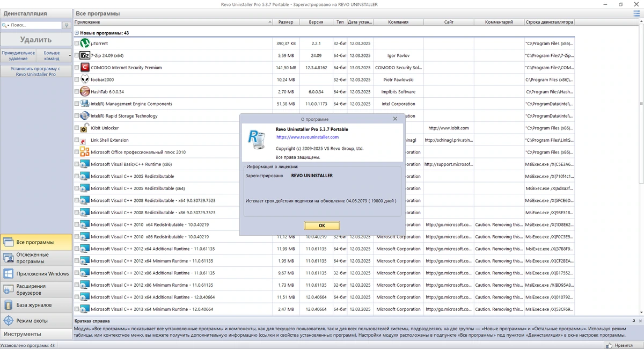Tick Microsoft Office профессиональный плюс 2010 checkbox
Viewport: 644px width, 349px height.
77,152
